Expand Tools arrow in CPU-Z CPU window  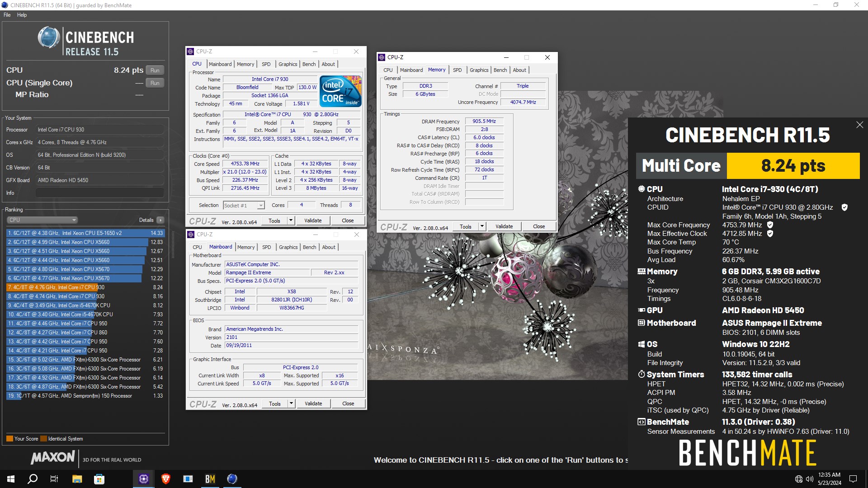291,221
